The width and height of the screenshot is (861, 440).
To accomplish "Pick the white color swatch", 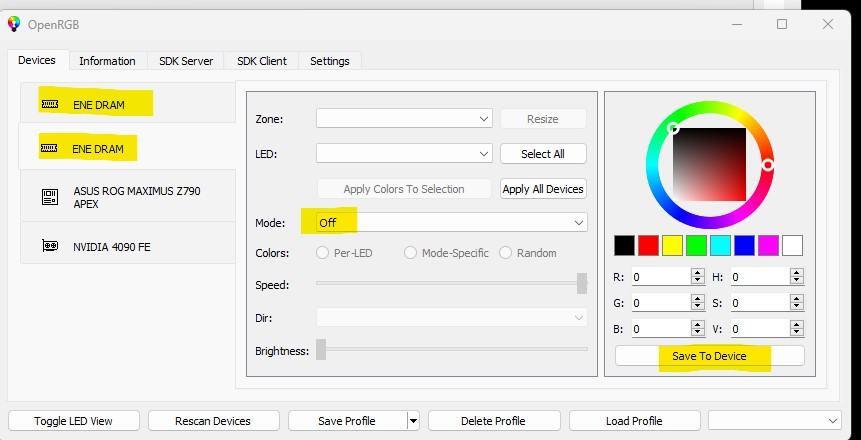I will click(x=792, y=246).
